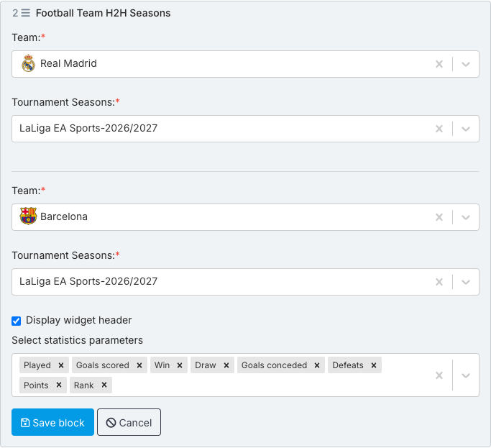This screenshot has width=491, height=448.
Task: Remove the Goals scored statistic tag
Action: (139, 365)
